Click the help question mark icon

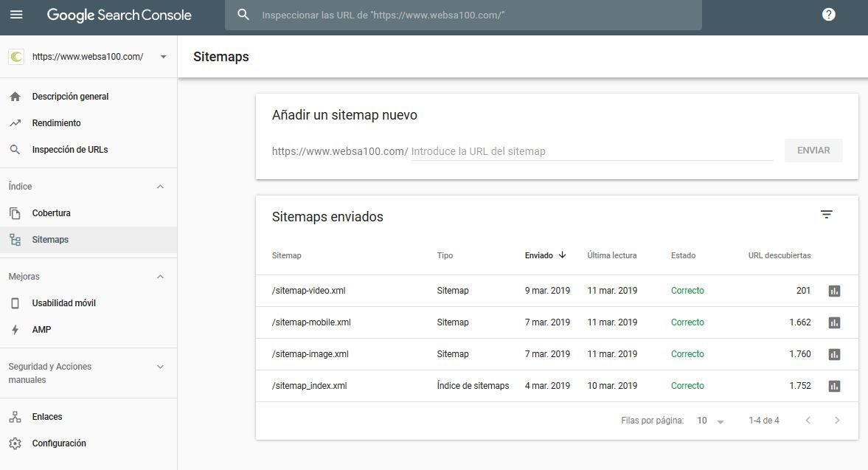click(828, 15)
